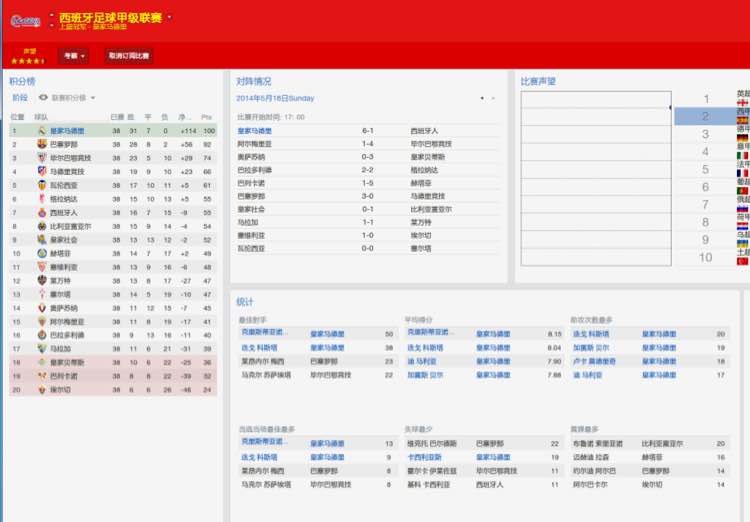
Task: Click rank 10 in reputation list
Action: coord(705,257)
